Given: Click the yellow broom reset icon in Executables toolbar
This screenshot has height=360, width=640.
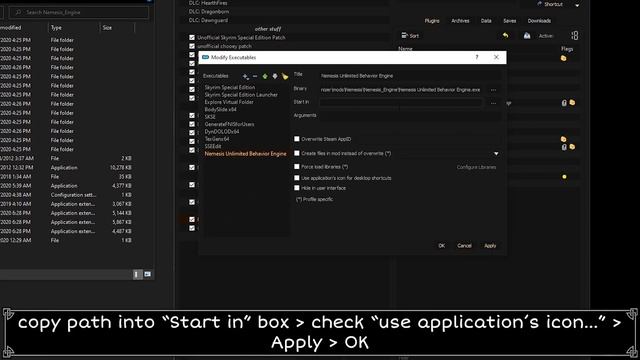Looking at the screenshot, I should [284, 76].
